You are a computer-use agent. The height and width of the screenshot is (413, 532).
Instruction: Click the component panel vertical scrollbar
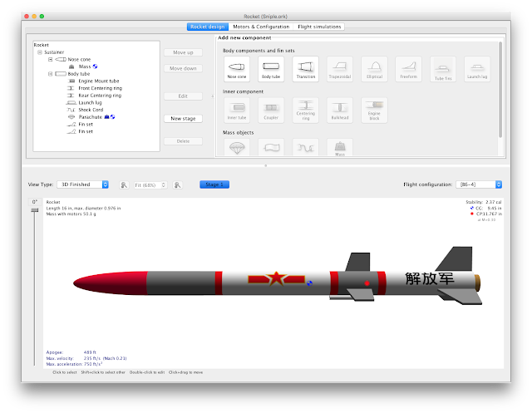coord(500,89)
